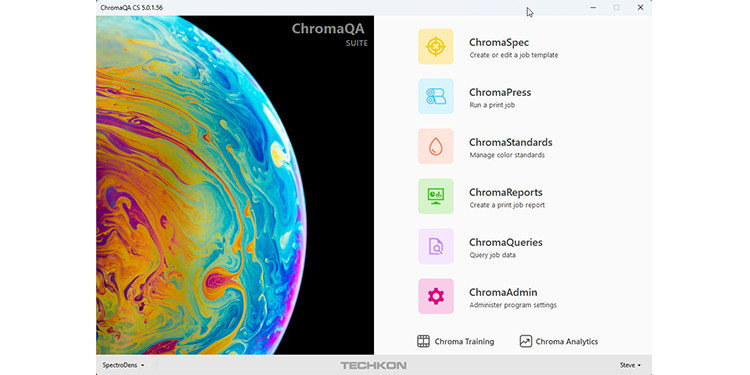Screen dimensions: 750x375
Task: Click the green ChromaReports monitor icon
Action: coord(436,196)
